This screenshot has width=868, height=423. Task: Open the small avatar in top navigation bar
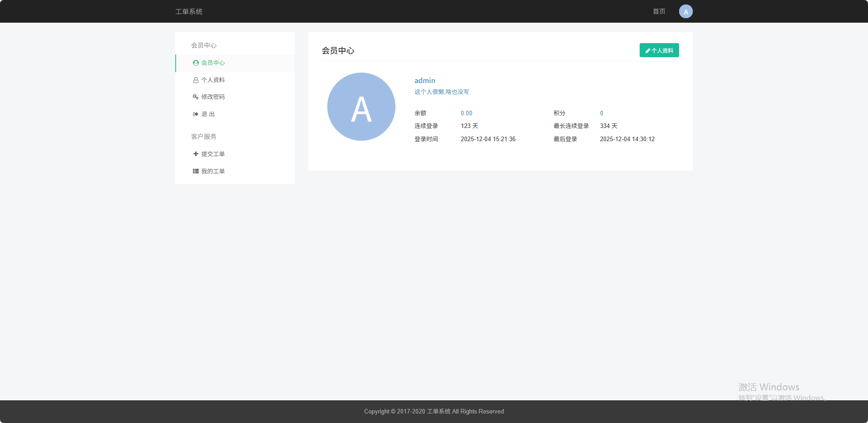686,11
